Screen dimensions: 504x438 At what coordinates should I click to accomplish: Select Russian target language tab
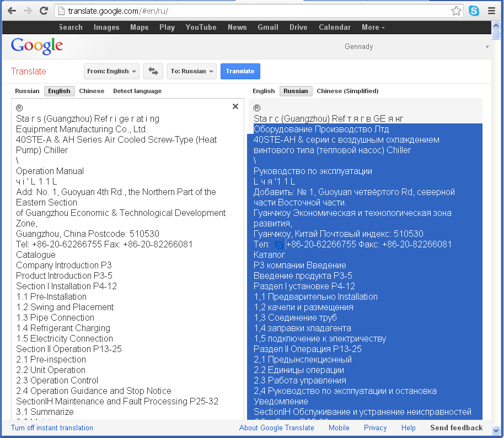coord(296,91)
